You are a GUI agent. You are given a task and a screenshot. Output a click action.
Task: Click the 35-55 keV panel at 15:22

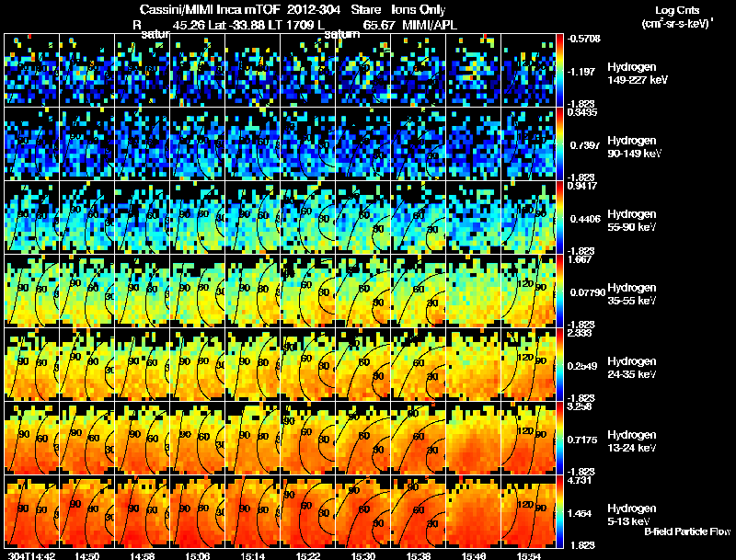(307, 291)
